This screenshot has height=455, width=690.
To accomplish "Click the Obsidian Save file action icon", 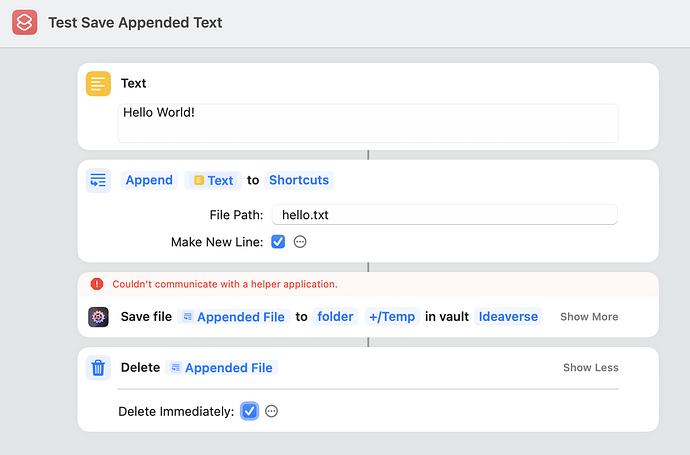I will [x=98, y=316].
